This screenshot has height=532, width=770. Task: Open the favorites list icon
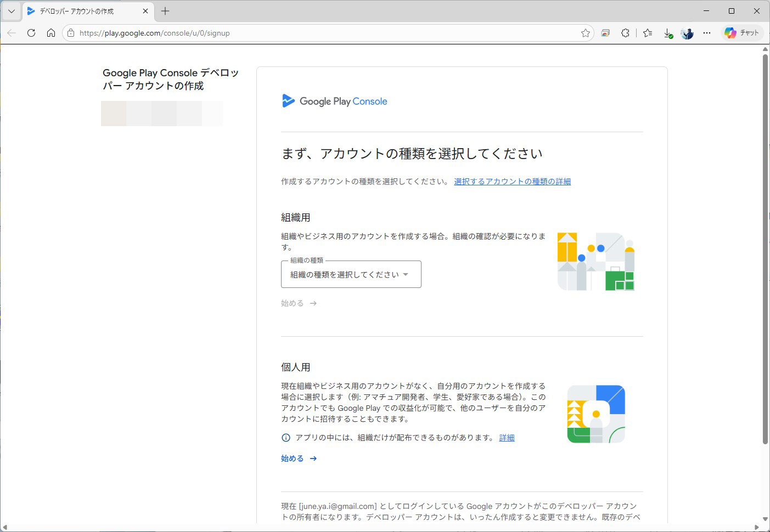[x=648, y=33]
